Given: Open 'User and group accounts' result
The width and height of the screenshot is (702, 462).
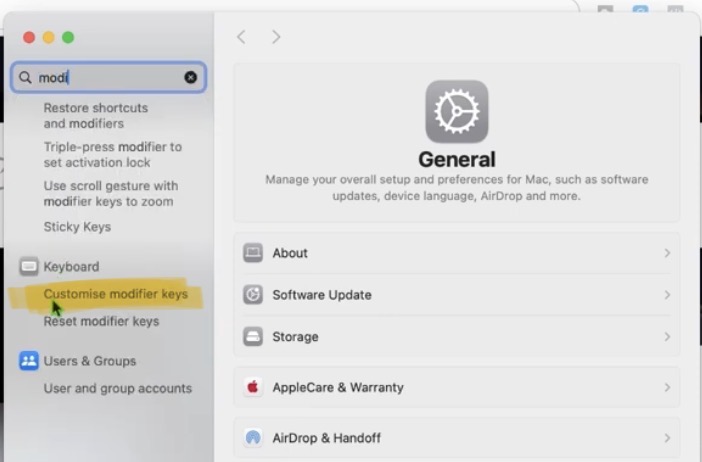Looking at the screenshot, I should pos(118,388).
